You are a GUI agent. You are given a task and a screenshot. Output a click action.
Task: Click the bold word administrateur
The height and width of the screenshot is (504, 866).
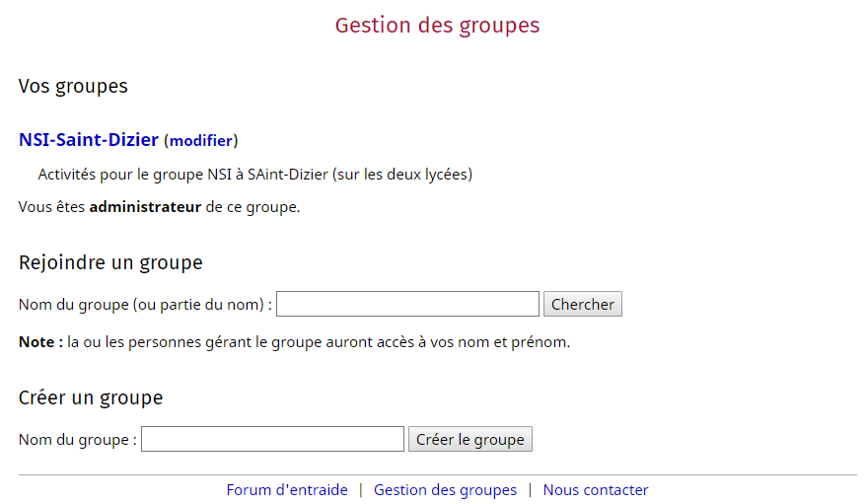145,207
